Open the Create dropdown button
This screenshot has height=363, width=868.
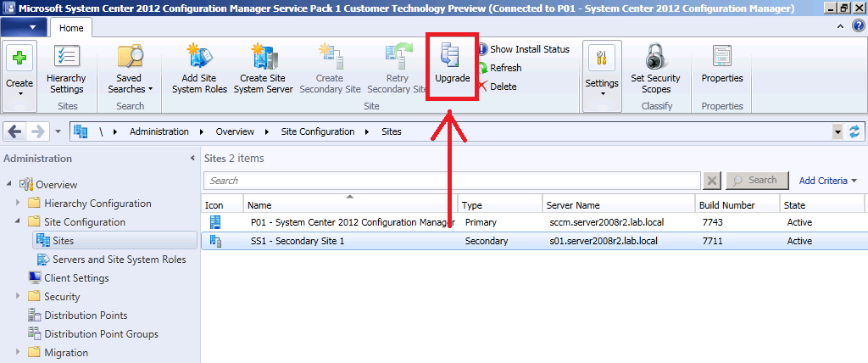19,76
